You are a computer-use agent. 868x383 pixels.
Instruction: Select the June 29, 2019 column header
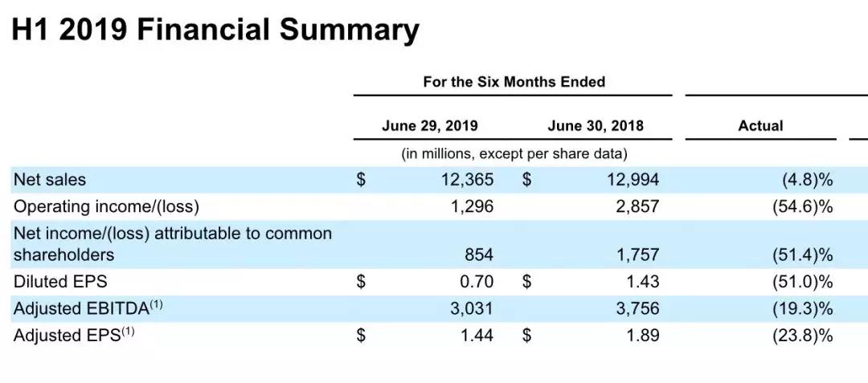tap(429, 126)
